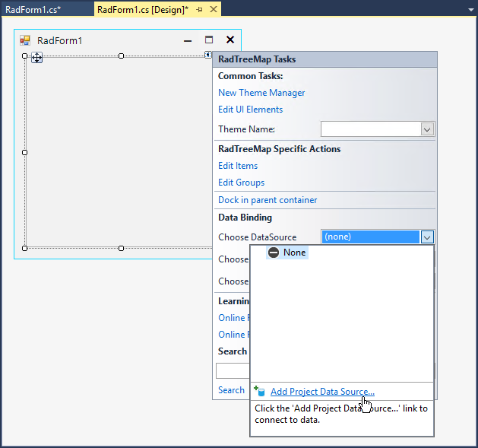This screenshot has height=448, width=478.
Task: Click the Choose DataSource label
Action: point(258,237)
